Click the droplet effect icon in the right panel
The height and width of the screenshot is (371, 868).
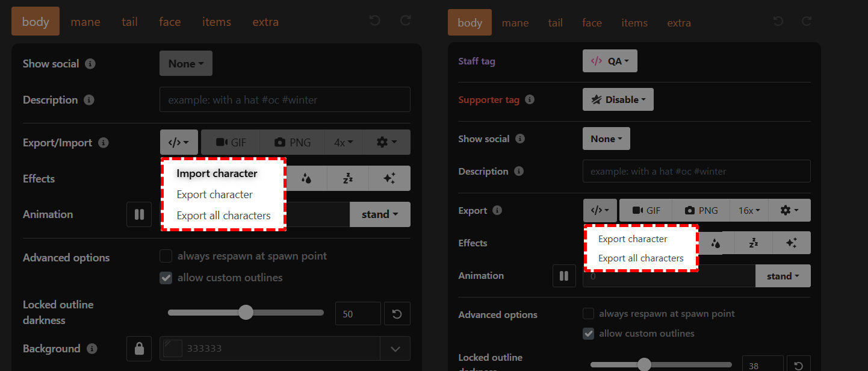(x=716, y=243)
